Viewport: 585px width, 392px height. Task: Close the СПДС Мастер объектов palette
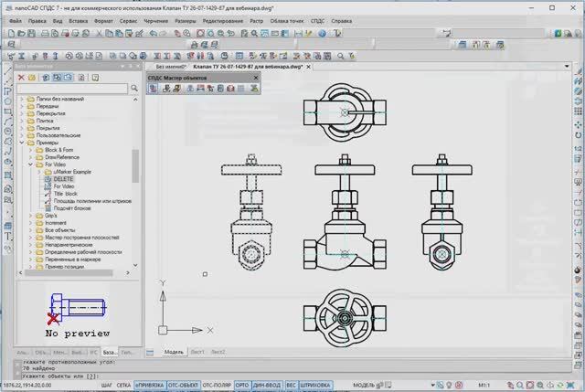(x=256, y=78)
